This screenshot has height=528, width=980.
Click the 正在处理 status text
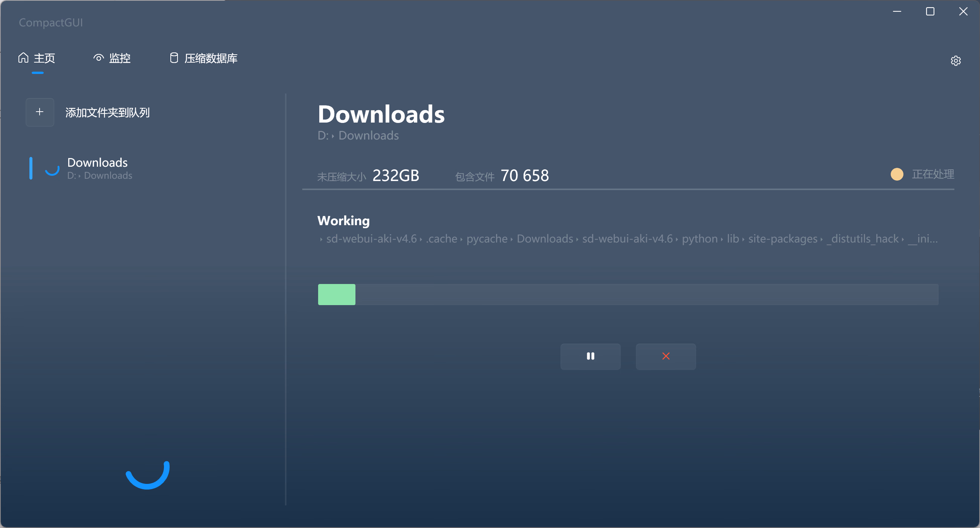tap(933, 174)
